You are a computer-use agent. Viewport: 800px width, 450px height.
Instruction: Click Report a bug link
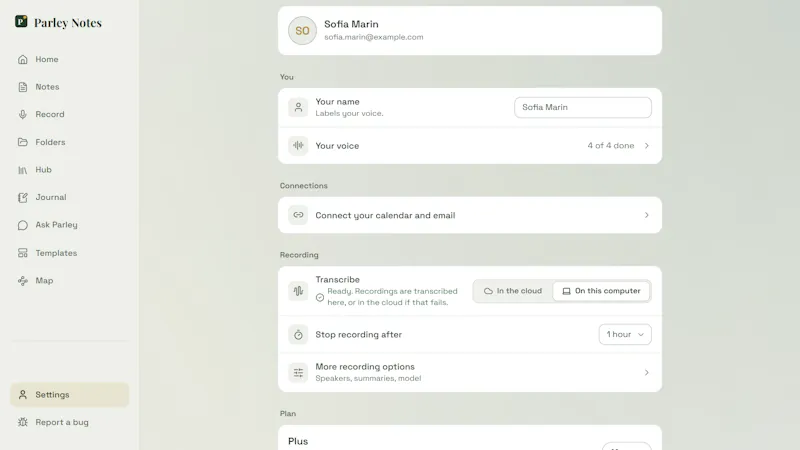[x=69, y=422]
